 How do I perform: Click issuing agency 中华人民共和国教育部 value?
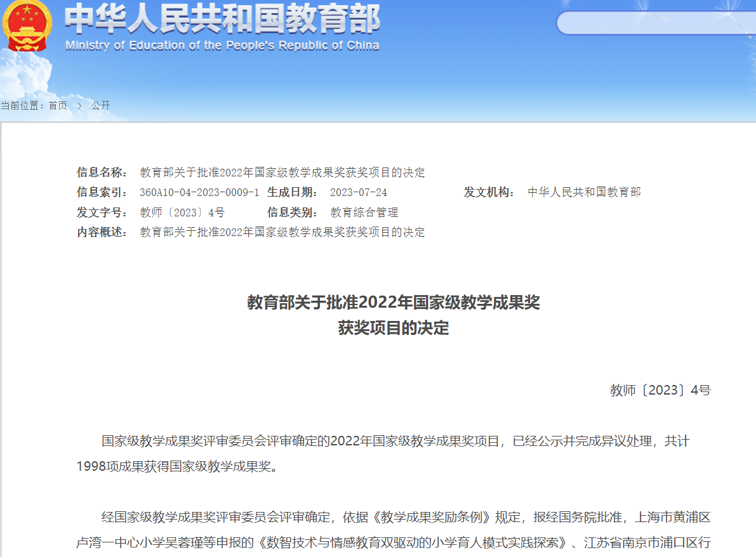click(585, 192)
